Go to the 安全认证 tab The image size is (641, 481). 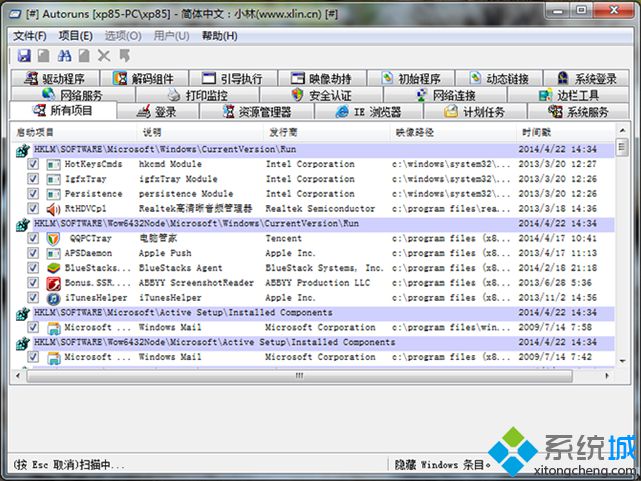[x=321, y=95]
